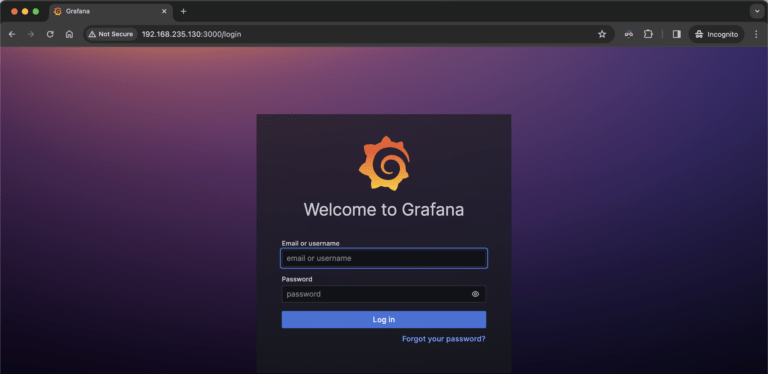Viewport: 768px width, 374px height.
Task: Click the incognito glasses extension icon
Action: [x=628, y=34]
